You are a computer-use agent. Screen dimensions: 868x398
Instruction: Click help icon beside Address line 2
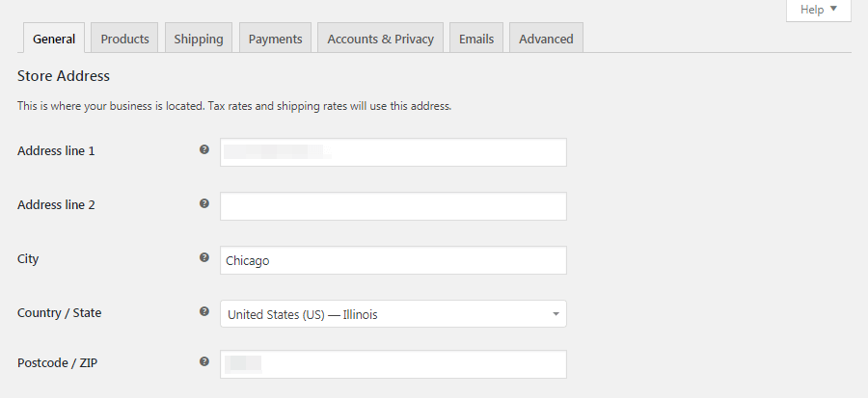(203, 204)
